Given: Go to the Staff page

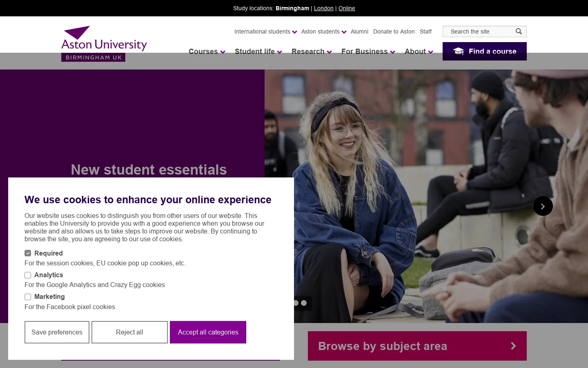Looking at the screenshot, I should pos(425,31).
